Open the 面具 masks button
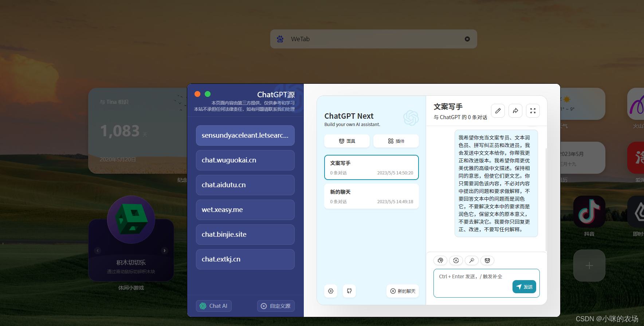 pyautogui.click(x=347, y=141)
